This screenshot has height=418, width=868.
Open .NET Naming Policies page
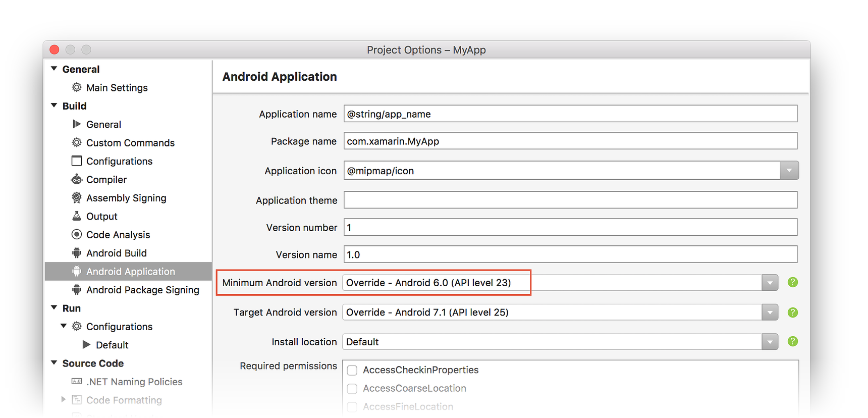(x=134, y=382)
